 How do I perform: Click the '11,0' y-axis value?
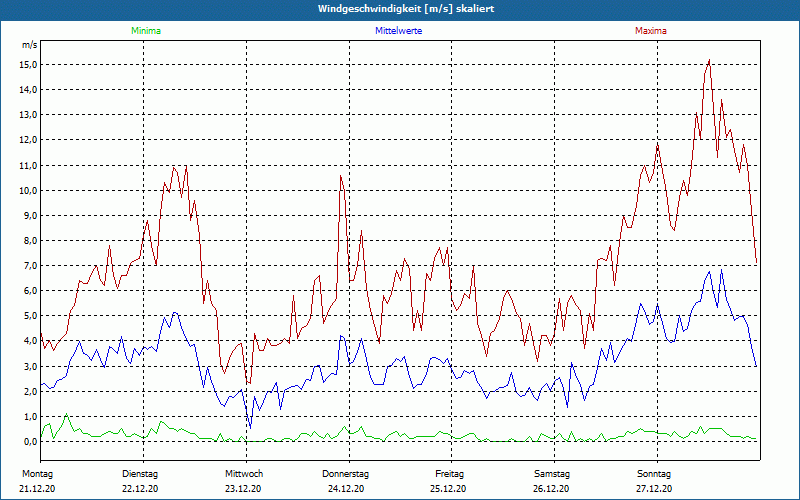(x=28, y=165)
